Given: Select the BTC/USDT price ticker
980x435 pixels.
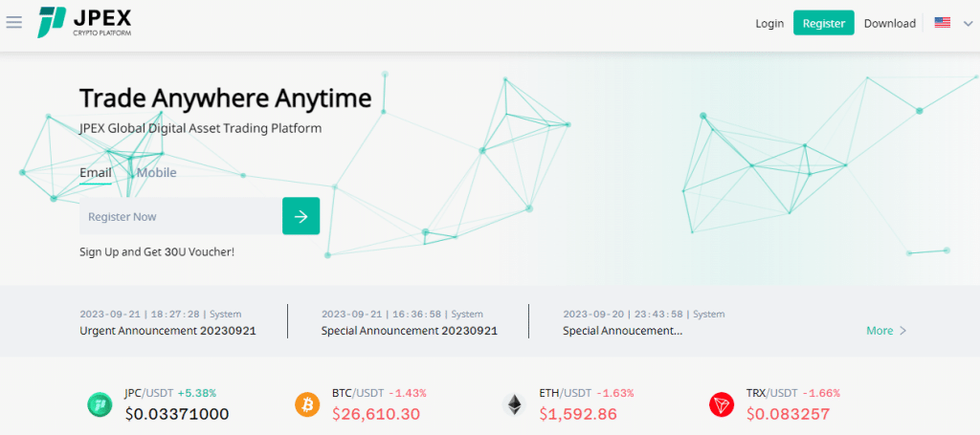Looking at the screenshot, I should pyautogui.click(x=379, y=414).
